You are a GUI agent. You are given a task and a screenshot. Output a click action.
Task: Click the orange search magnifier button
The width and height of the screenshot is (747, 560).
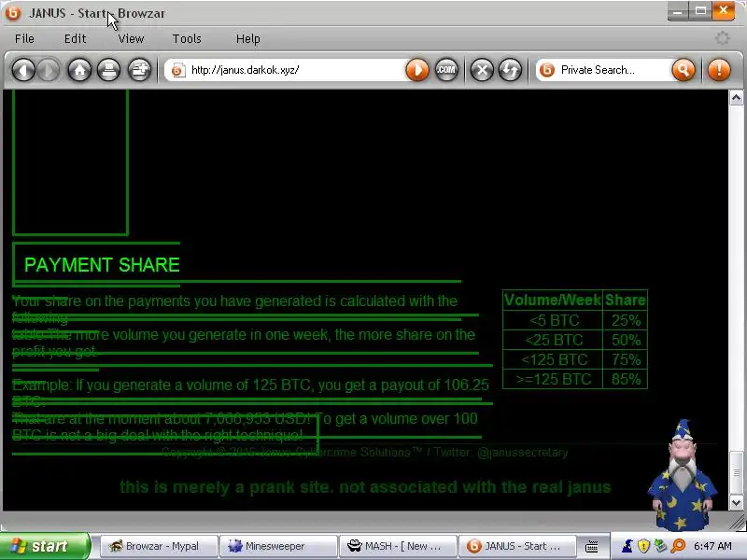[x=684, y=70]
